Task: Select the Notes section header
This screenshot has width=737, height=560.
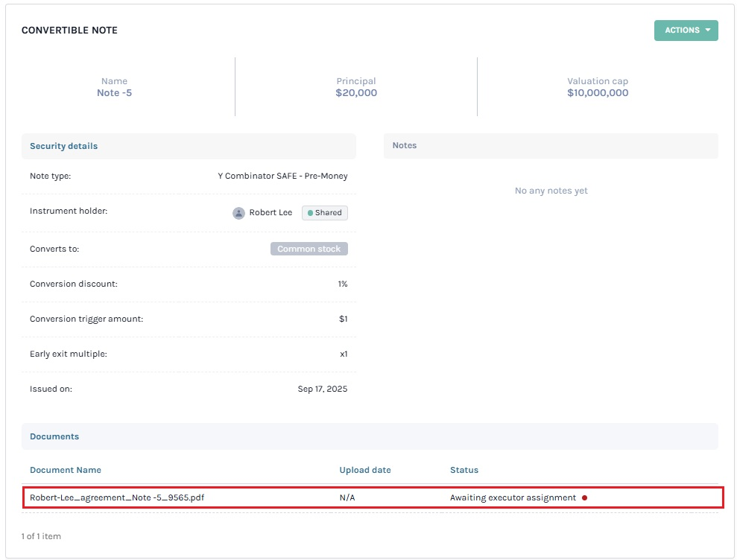Action: [404, 146]
